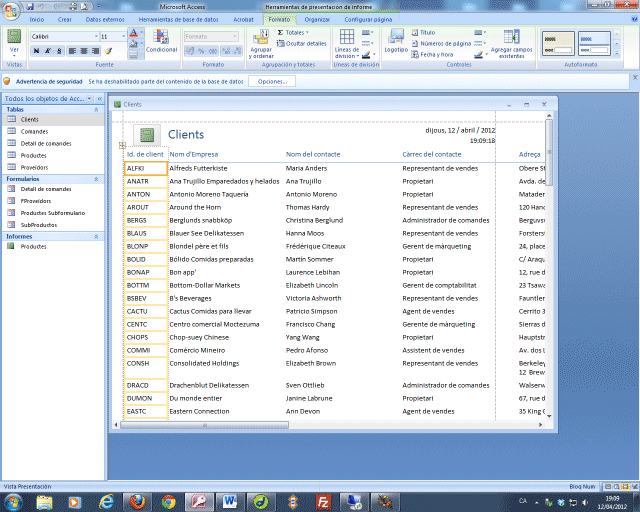
Task: Switch to the Crear tab
Action: (64, 19)
